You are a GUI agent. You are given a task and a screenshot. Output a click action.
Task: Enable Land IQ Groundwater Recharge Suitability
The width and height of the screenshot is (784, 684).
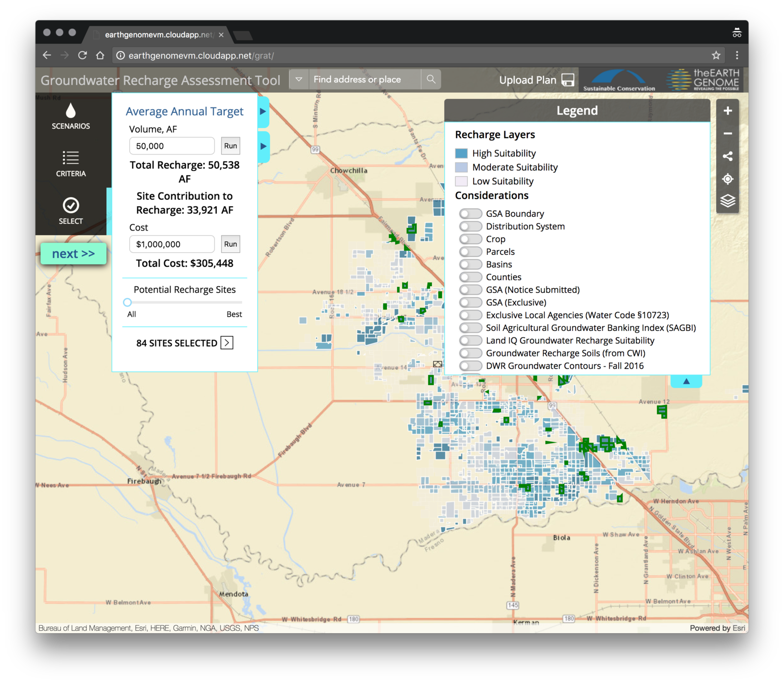click(x=471, y=340)
